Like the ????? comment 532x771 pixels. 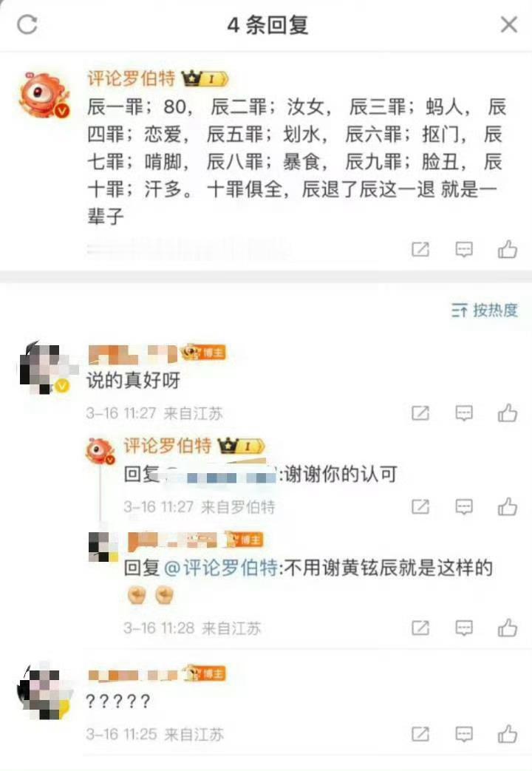pyautogui.click(x=508, y=734)
